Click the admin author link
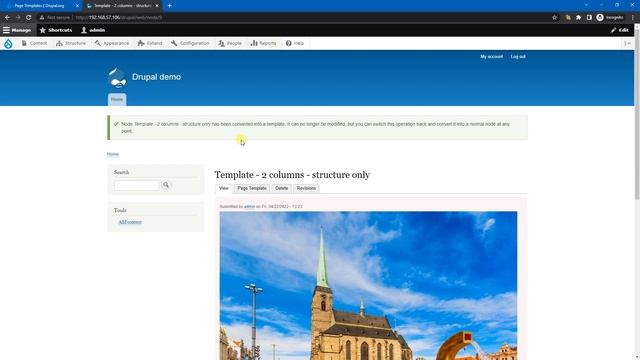Viewport: 640px width, 360px height. [249, 207]
